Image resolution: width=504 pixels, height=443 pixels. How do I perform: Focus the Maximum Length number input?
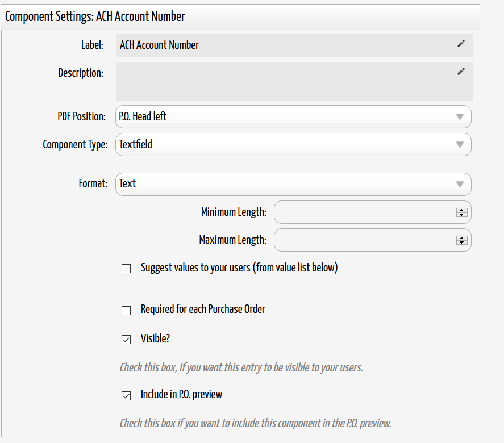coord(373,240)
